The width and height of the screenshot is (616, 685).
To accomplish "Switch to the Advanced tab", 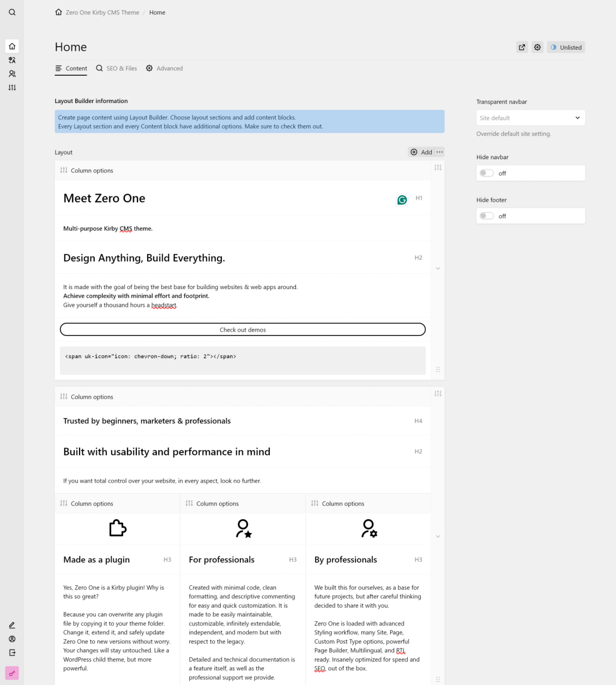I will (164, 69).
